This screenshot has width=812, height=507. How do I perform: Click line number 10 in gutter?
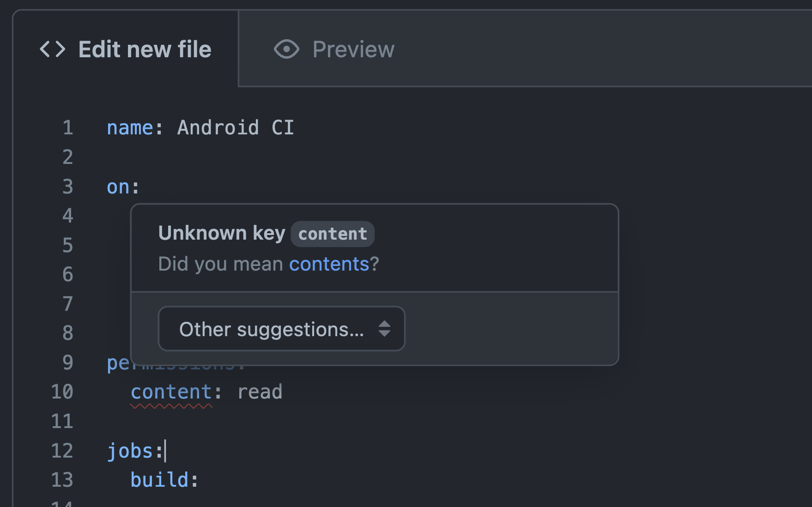pyautogui.click(x=62, y=392)
